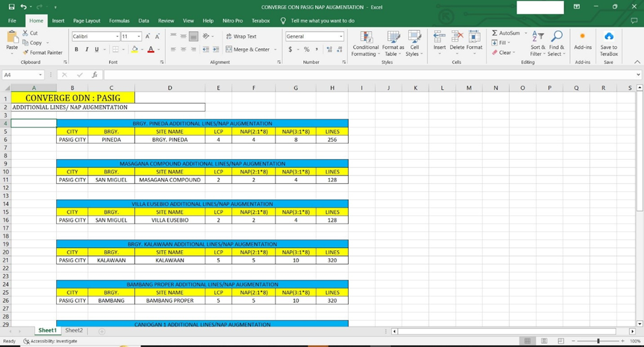Screen dimensions: 644x347
Task: Toggle top align button
Action: click(173, 36)
